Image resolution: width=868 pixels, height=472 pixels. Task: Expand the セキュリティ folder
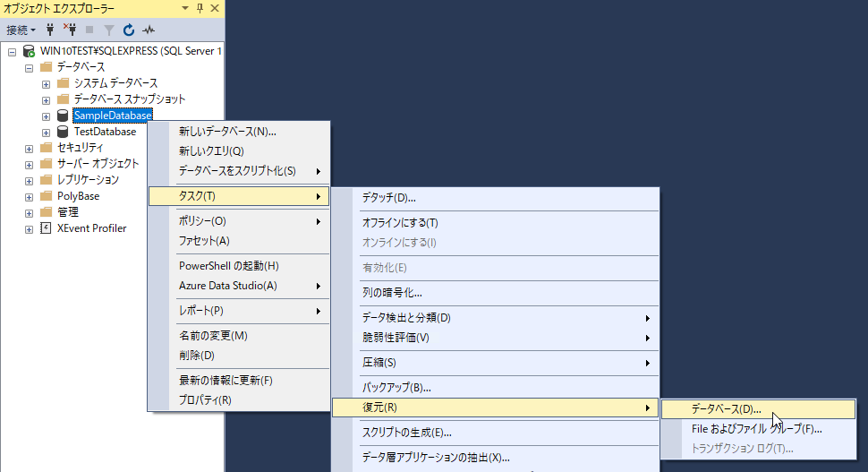(29, 149)
